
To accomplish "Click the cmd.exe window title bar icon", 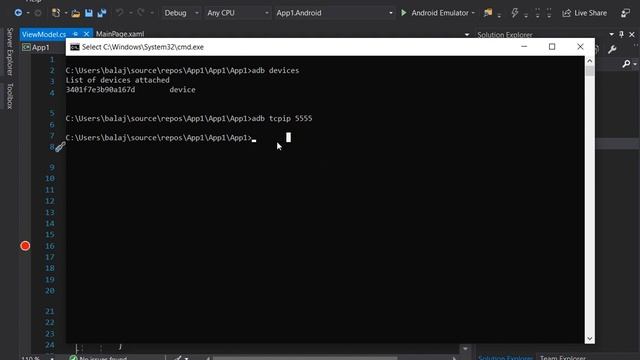I will pyautogui.click(x=75, y=47).
